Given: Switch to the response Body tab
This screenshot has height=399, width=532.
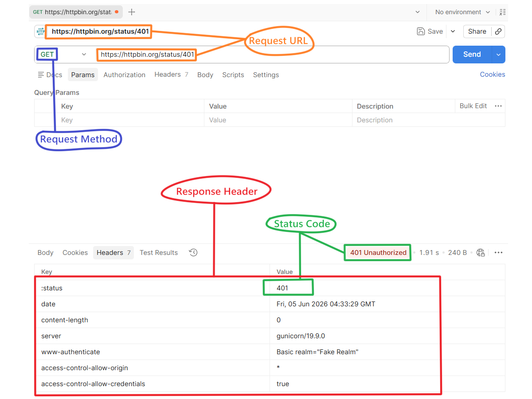Looking at the screenshot, I should tap(45, 253).
